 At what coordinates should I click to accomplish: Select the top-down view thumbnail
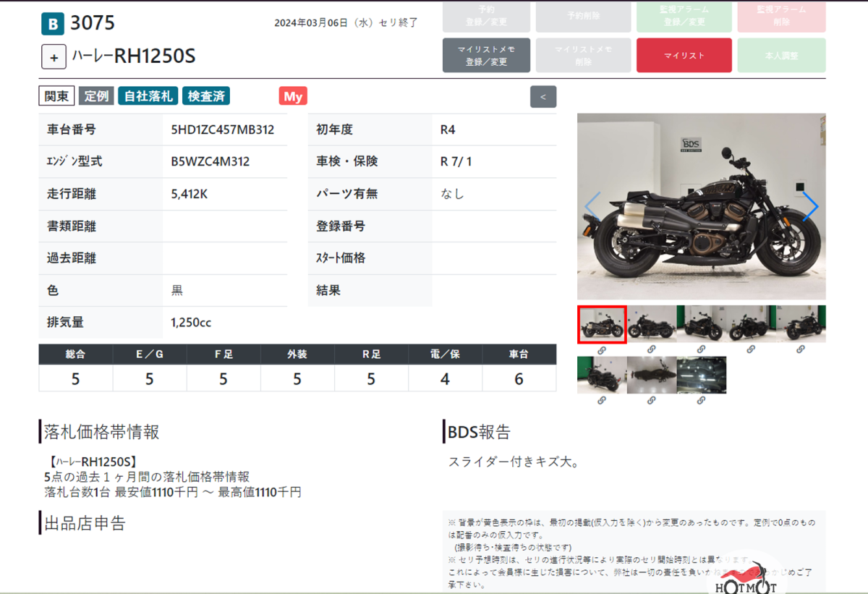(x=652, y=375)
